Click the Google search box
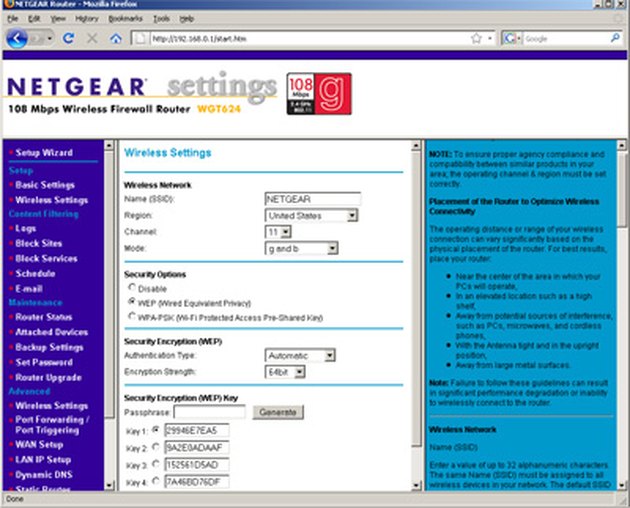Image resolution: width=630 pixels, height=508 pixels. click(566, 39)
